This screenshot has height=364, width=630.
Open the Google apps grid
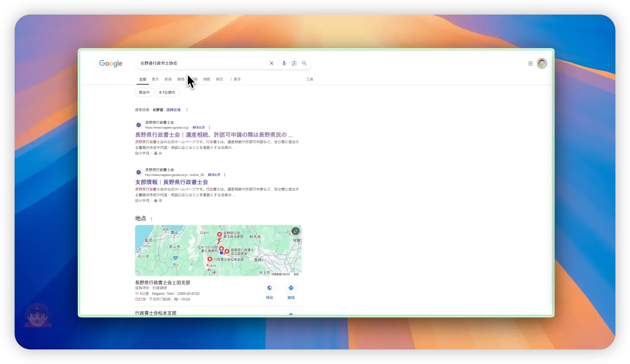pyautogui.click(x=530, y=63)
